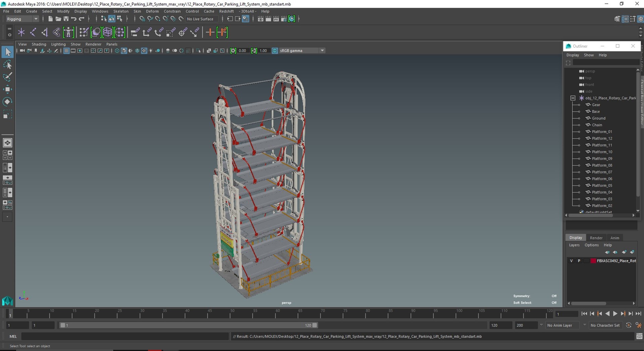
Task: Click play forwards button
Action: point(615,314)
